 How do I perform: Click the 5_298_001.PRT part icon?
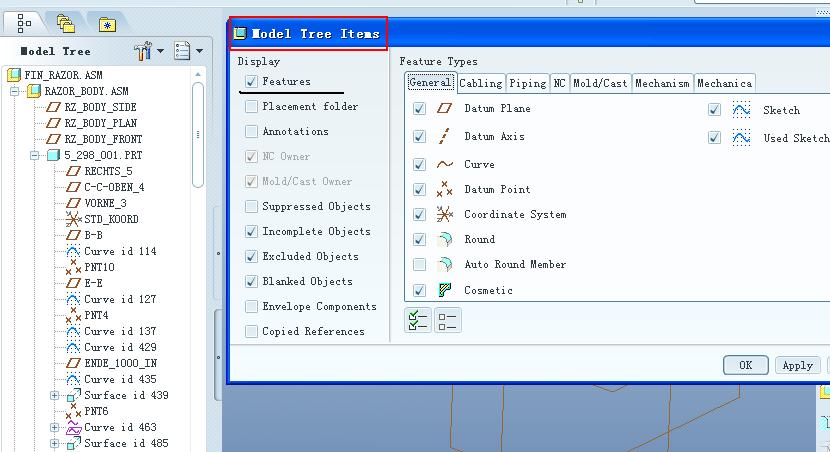click(53, 155)
